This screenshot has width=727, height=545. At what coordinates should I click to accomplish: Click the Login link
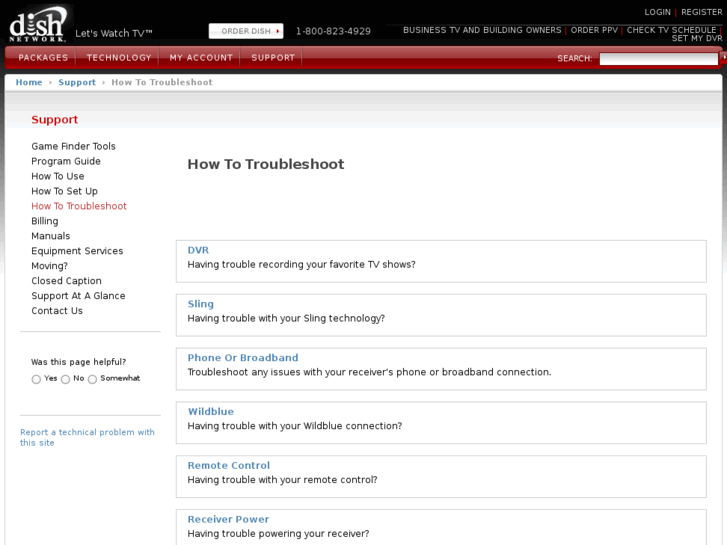[x=657, y=12]
